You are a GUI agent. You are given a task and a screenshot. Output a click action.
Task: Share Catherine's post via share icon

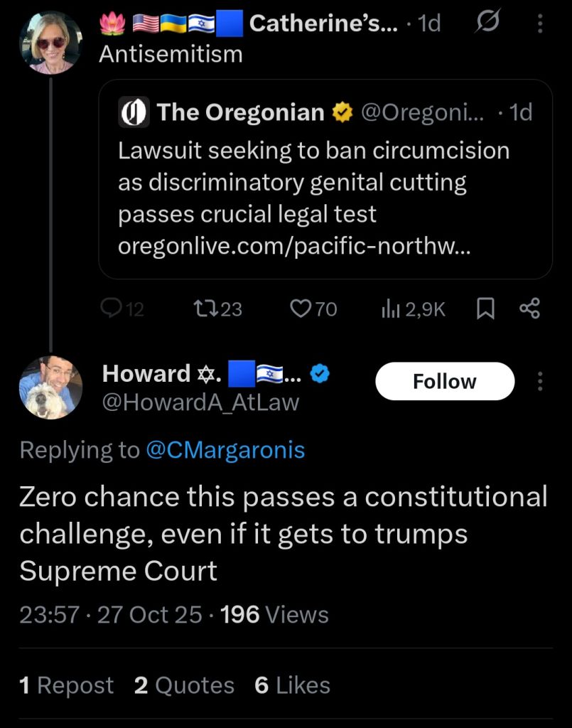point(530,309)
